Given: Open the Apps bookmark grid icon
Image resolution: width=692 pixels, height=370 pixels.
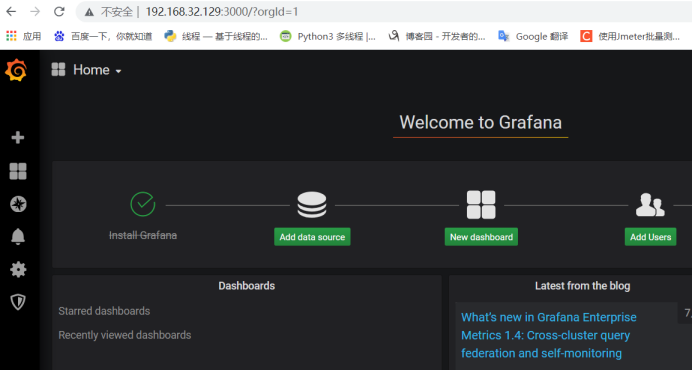Looking at the screenshot, I should pyautogui.click(x=11, y=36).
